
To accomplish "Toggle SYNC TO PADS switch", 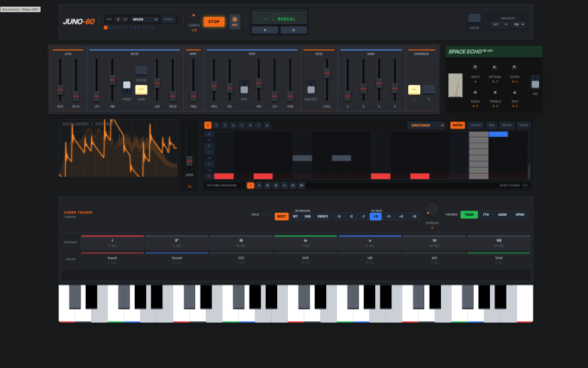I will pyautogui.click(x=525, y=185).
